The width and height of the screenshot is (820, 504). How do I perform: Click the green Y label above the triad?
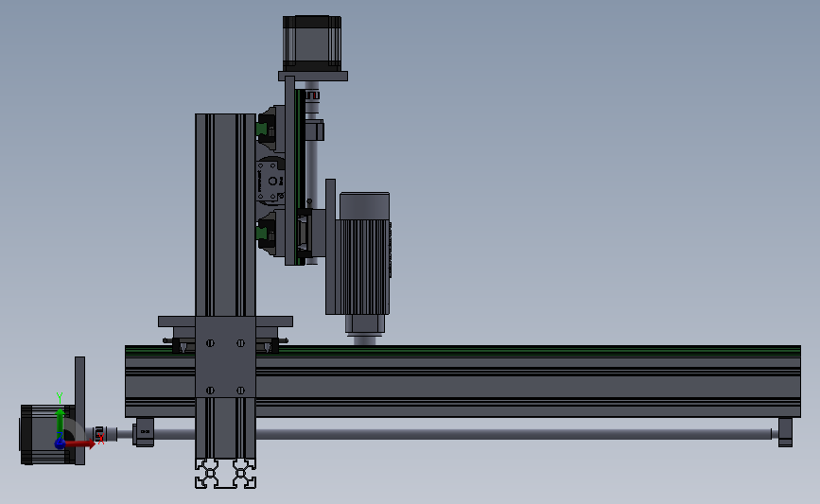[60, 398]
